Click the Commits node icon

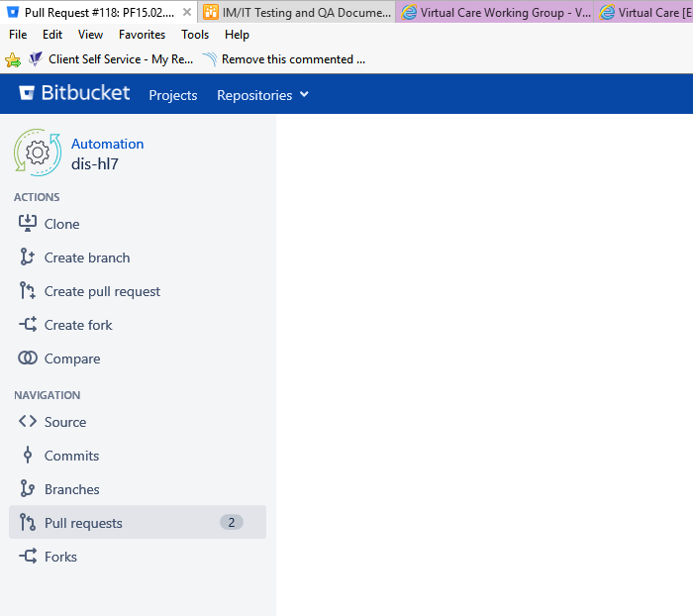coord(28,455)
